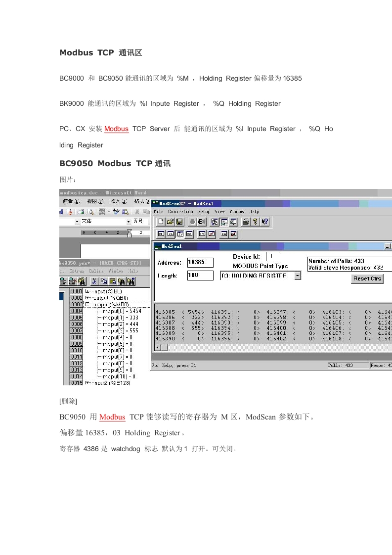The height and width of the screenshot is (555, 392).
Task: Click the Find Next icon in TwinCAT toolbar
Action: [x=131, y=281]
